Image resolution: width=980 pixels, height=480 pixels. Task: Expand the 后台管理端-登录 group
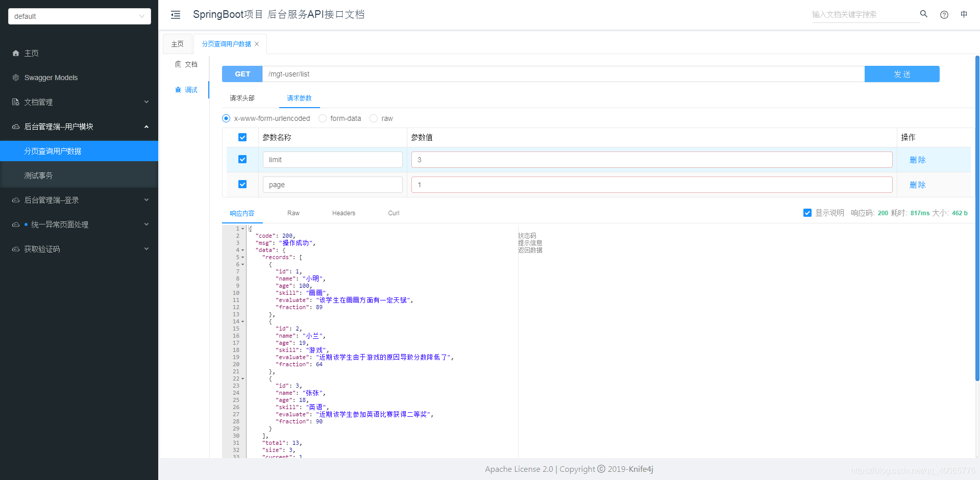click(x=51, y=200)
